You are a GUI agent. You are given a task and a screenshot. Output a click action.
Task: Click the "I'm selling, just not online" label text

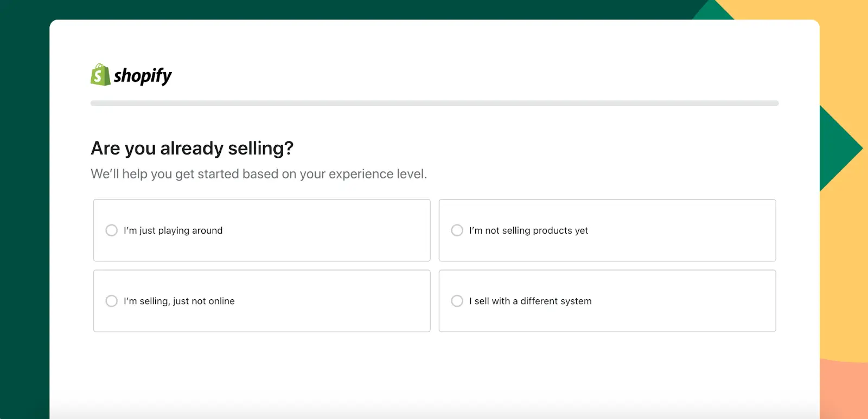179,301
